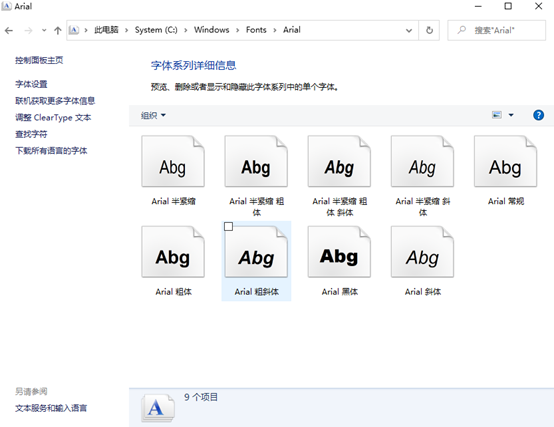Go up one folder level

pyautogui.click(x=58, y=31)
